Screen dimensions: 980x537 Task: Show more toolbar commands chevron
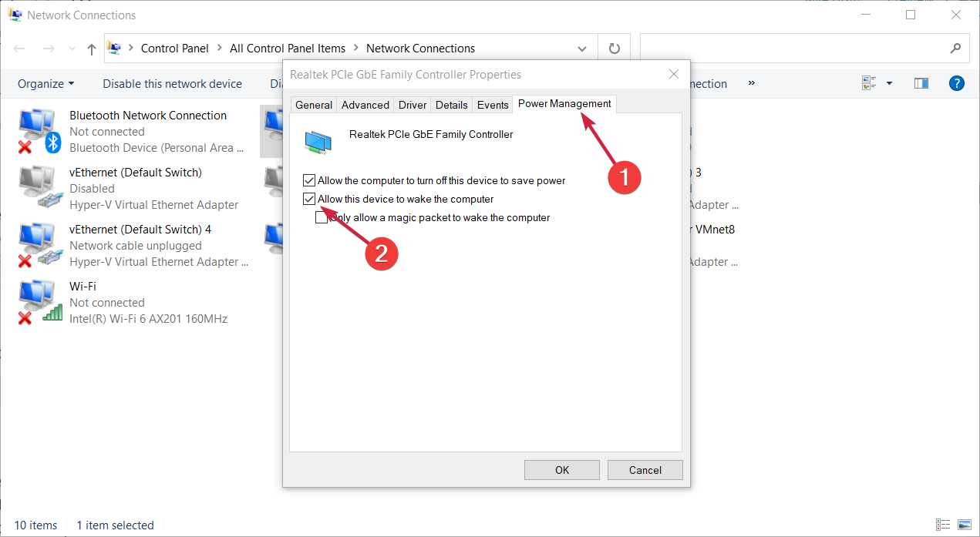tap(752, 83)
